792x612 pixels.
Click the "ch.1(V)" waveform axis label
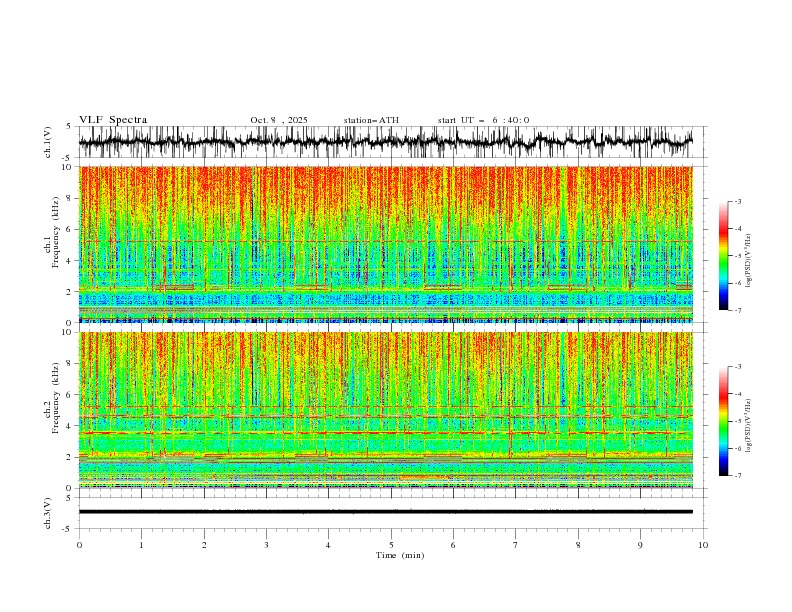coord(48,142)
